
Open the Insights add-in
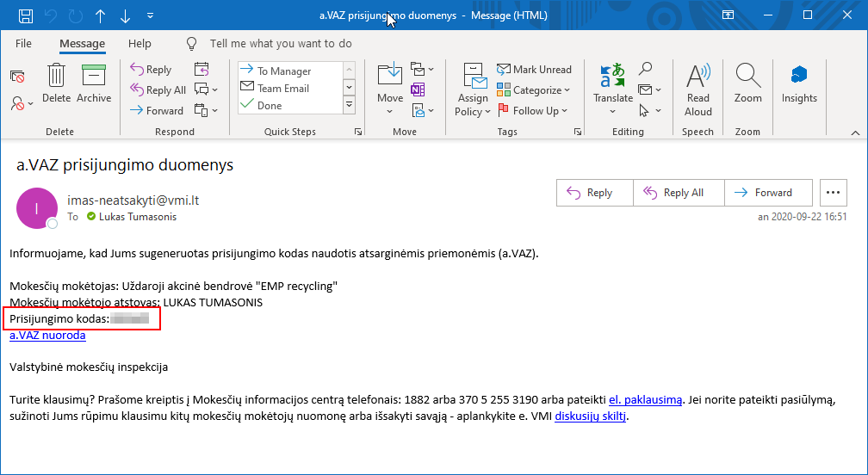(799, 83)
